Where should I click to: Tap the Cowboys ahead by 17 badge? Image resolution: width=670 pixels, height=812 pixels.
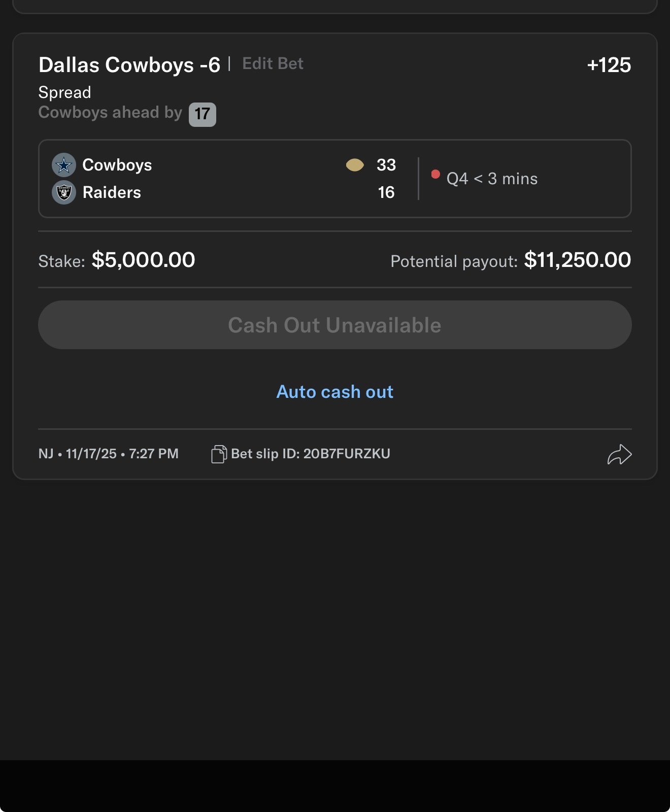tap(202, 114)
